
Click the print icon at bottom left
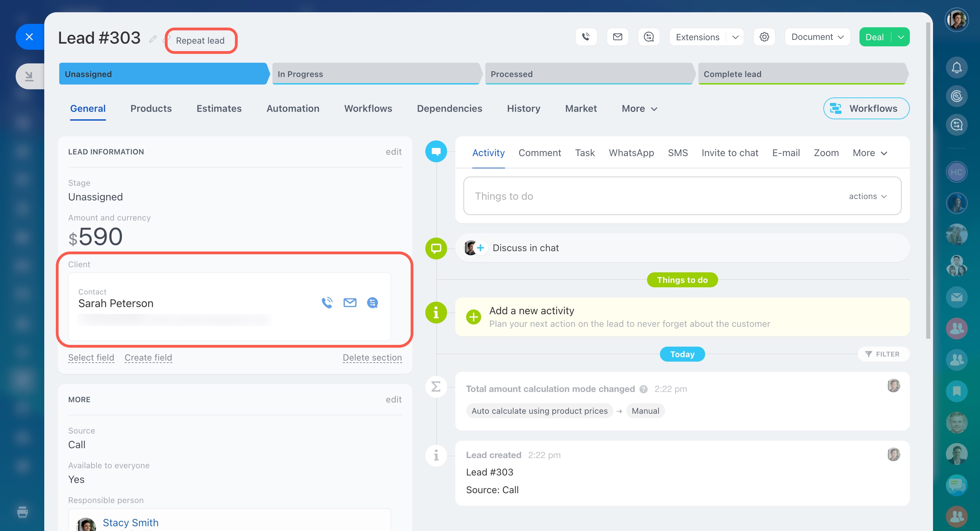pyautogui.click(x=22, y=512)
